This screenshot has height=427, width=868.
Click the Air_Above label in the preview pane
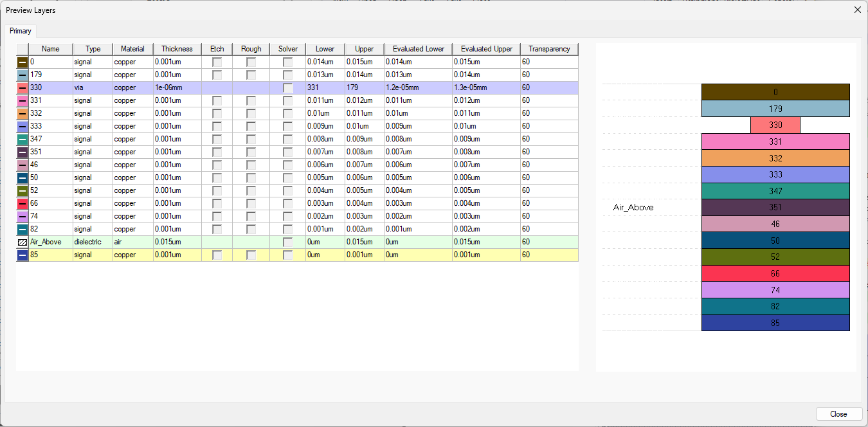click(x=633, y=207)
